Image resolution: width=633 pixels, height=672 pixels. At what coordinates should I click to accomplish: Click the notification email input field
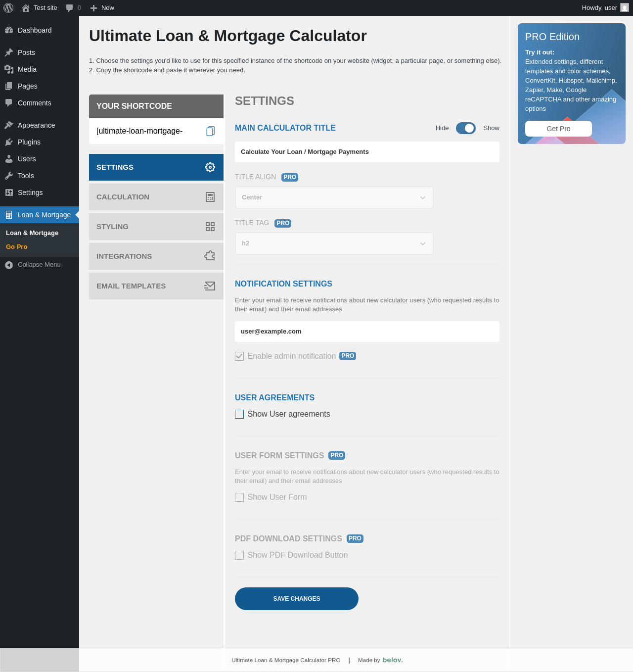367,332
